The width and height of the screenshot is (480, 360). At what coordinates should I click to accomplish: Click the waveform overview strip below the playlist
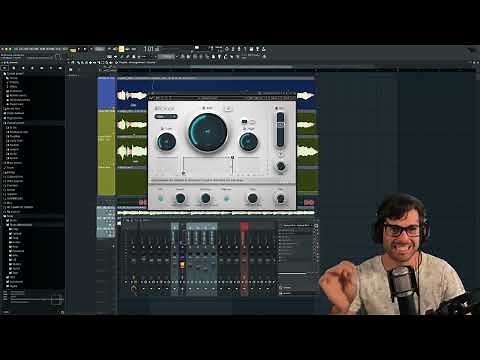216,213
